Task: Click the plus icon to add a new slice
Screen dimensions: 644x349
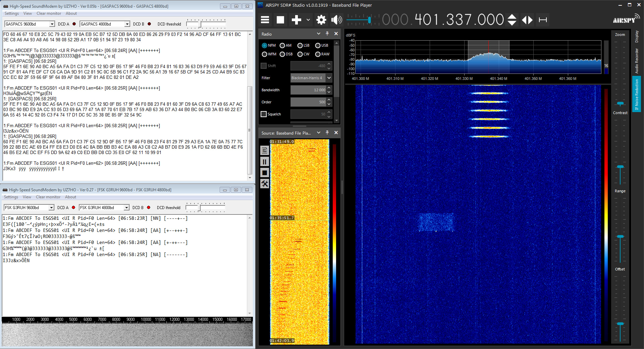Action: coord(296,20)
